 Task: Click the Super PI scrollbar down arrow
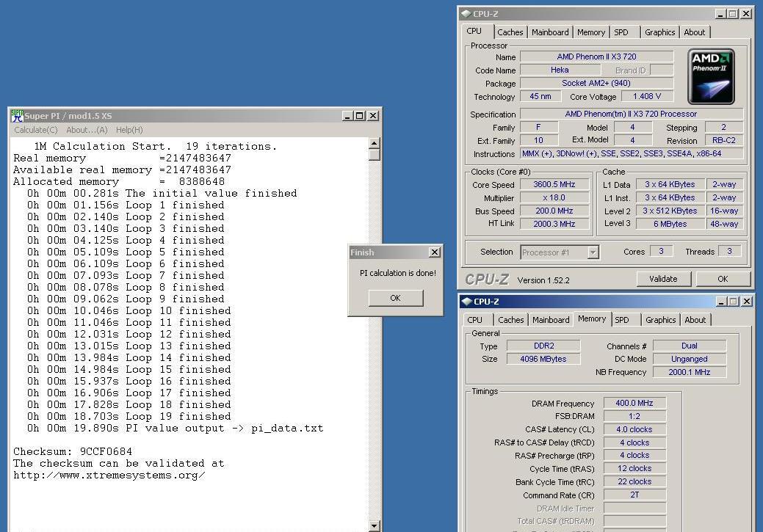(375, 525)
